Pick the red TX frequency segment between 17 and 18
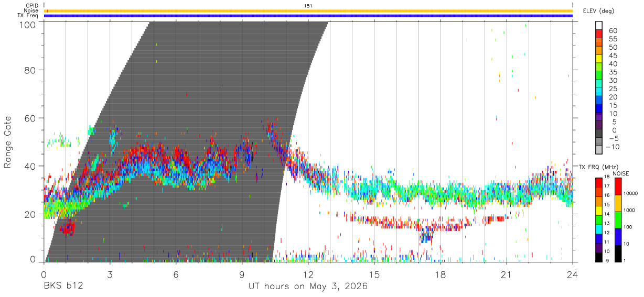The height and width of the screenshot is (297, 644). click(x=599, y=182)
